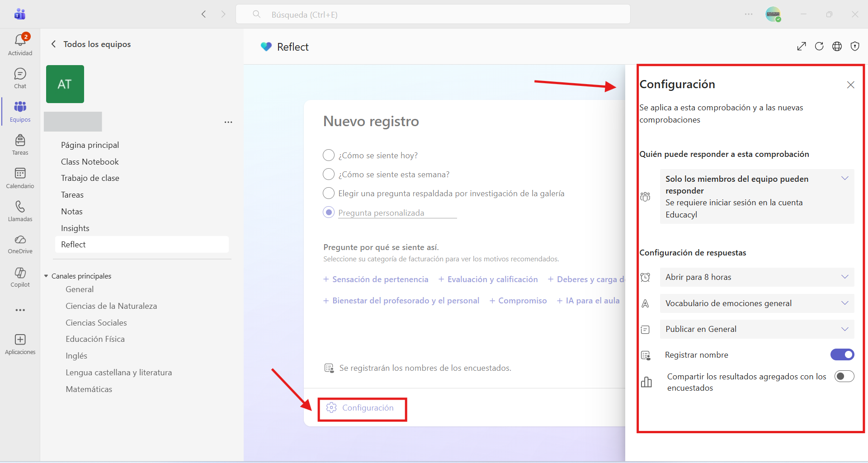Open the privacy shield icon
Screen dimensions: 868x463
pyautogui.click(x=854, y=46)
